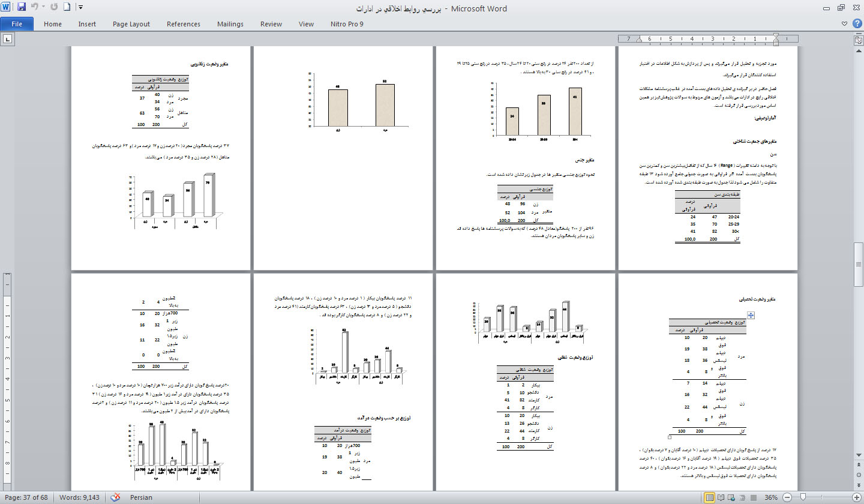Click the zoom slider handle

pyautogui.click(x=803, y=497)
